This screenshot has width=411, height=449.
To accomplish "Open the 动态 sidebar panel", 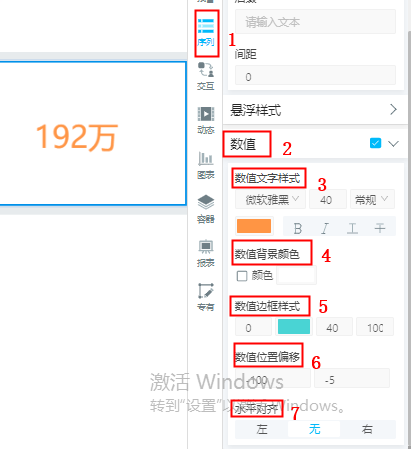I will (x=206, y=120).
